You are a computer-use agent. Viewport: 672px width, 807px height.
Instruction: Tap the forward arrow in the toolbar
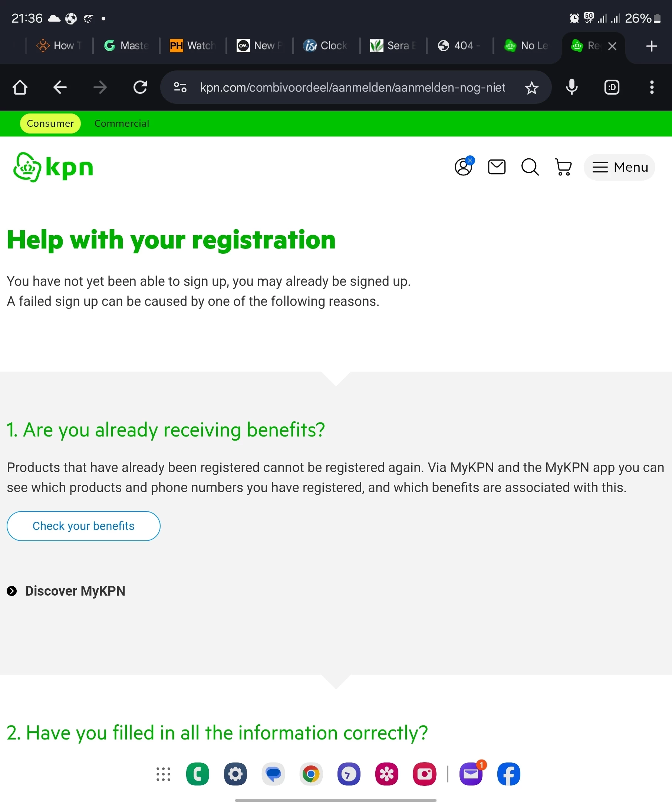pyautogui.click(x=100, y=87)
